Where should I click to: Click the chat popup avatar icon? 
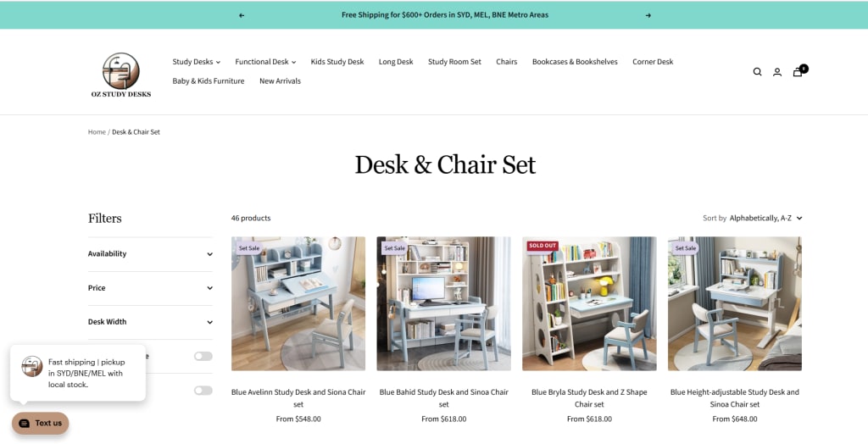[31, 367]
